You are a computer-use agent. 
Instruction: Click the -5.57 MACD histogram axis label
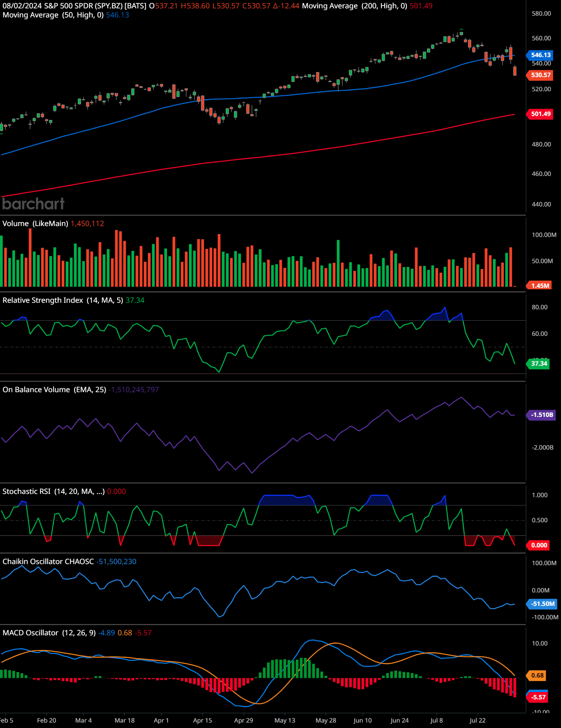point(538,697)
